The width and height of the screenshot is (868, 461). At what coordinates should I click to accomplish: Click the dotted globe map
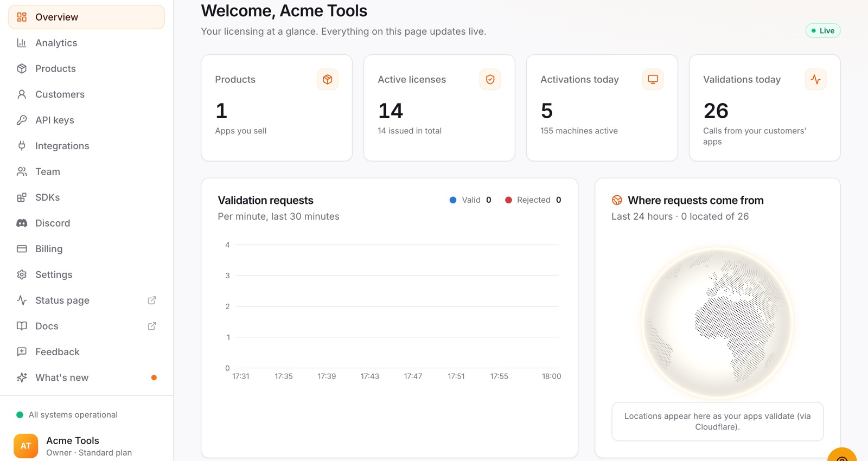click(717, 323)
